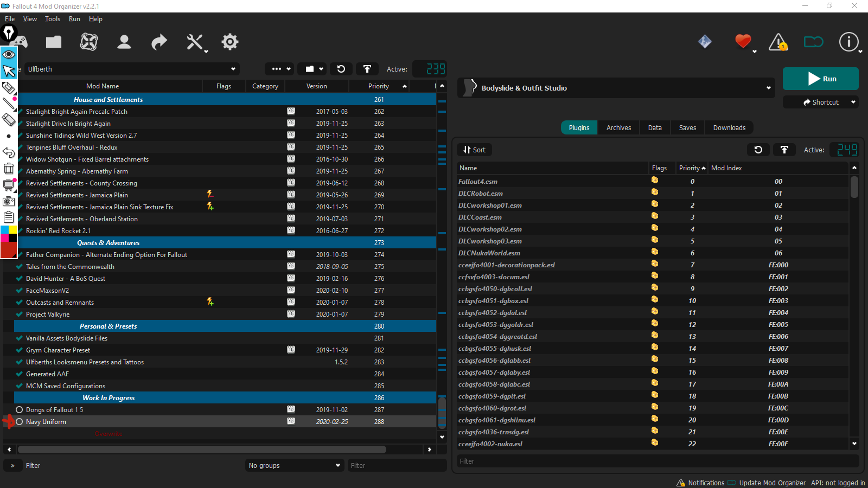Open the whiteboard easel tool
This screenshot has height=488, width=868.
point(9,185)
